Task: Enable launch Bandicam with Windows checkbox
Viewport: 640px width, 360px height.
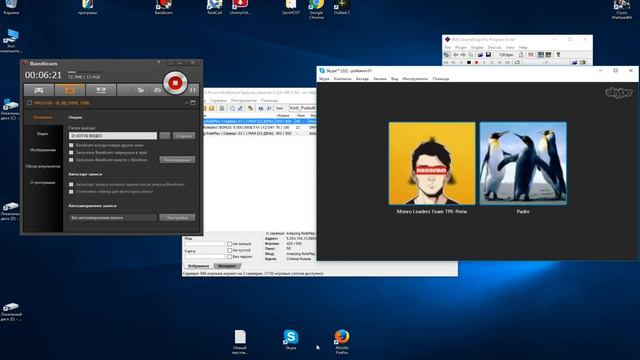Action: tap(71, 160)
